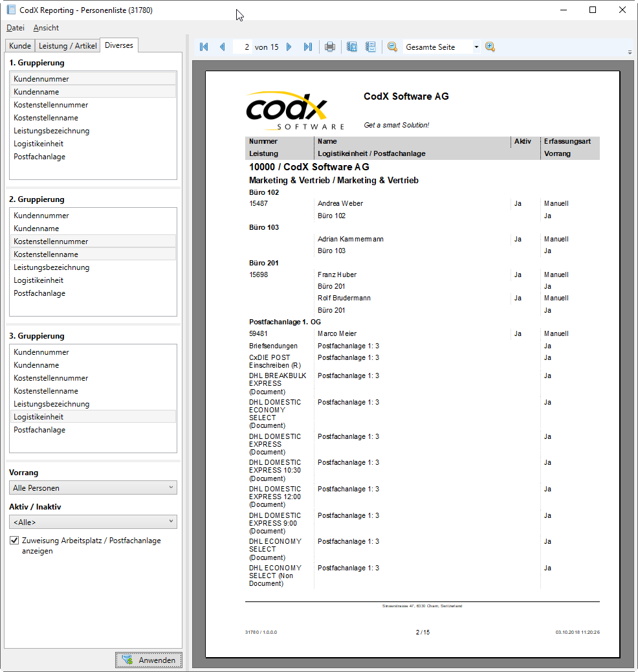Go to previous report page
Viewport: 638px width, 672px height.
pyautogui.click(x=223, y=47)
